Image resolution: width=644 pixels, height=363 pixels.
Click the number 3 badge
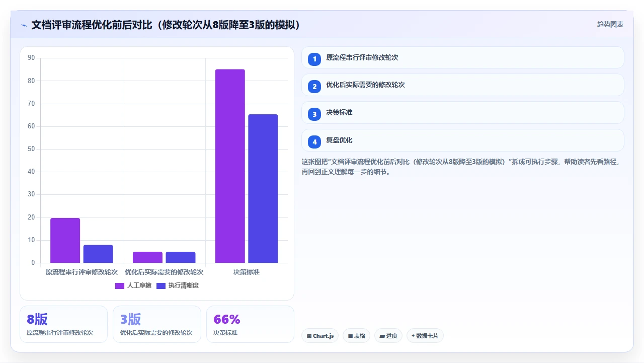coord(314,114)
